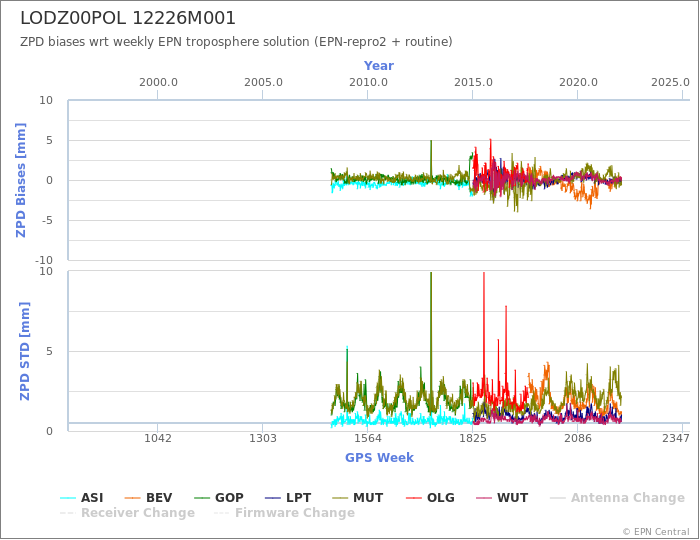Image resolution: width=700 pixels, height=540 pixels.
Task: Click the 2010.0 year tick label
Action: (x=368, y=83)
